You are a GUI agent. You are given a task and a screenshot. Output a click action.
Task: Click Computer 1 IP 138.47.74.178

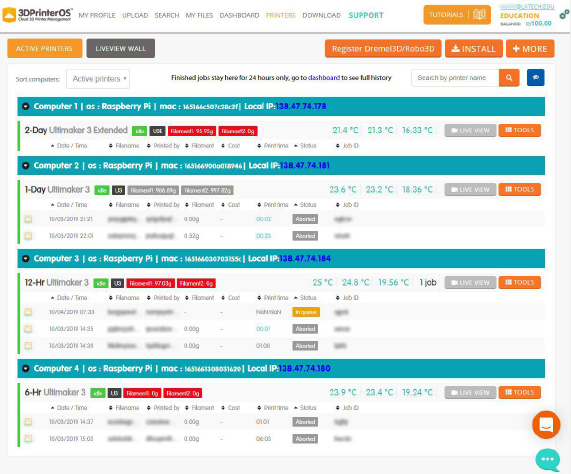[301, 106]
